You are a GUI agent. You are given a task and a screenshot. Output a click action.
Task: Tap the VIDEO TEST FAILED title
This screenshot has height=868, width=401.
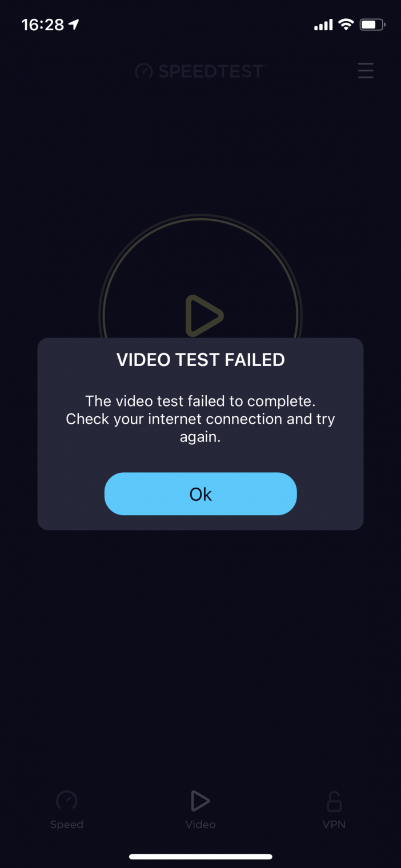tap(201, 360)
